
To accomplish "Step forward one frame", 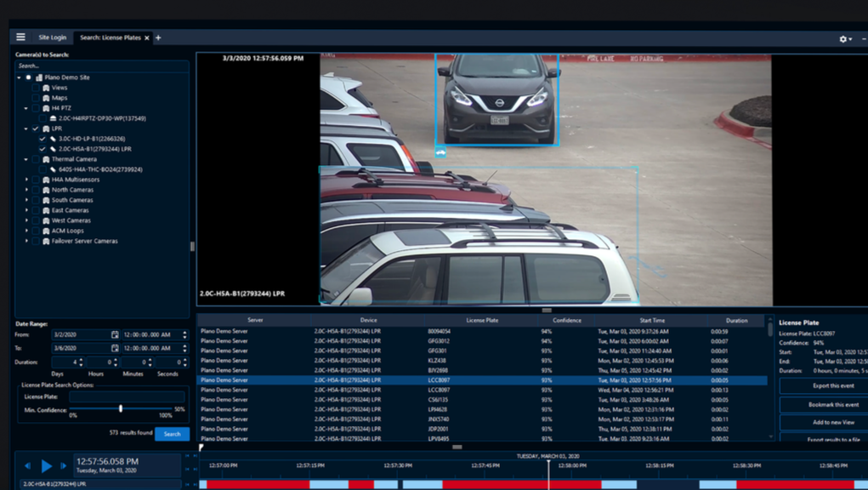I will [x=64, y=466].
